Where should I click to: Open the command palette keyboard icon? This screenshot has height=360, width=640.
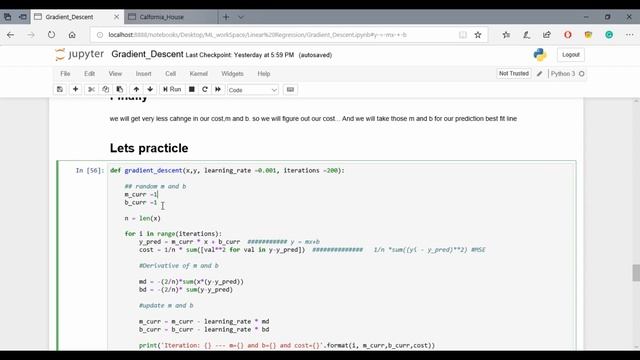click(290, 89)
